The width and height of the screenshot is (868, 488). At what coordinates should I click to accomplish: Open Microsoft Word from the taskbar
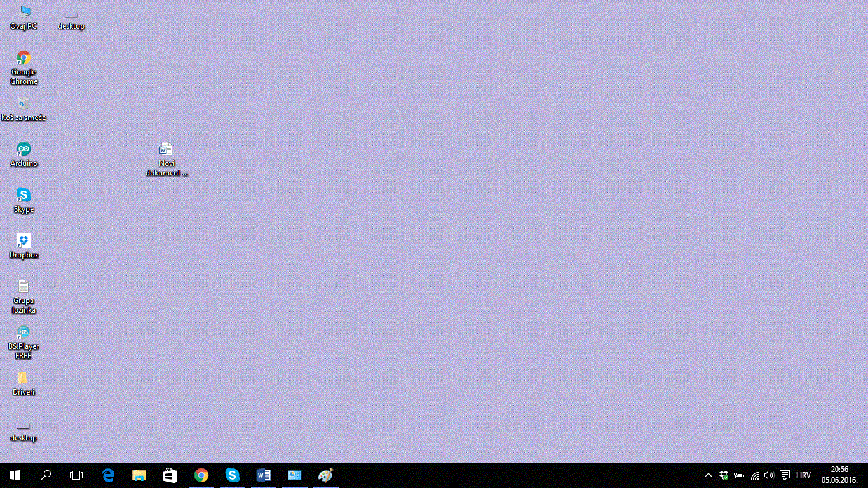pyautogui.click(x=263, y=475)
